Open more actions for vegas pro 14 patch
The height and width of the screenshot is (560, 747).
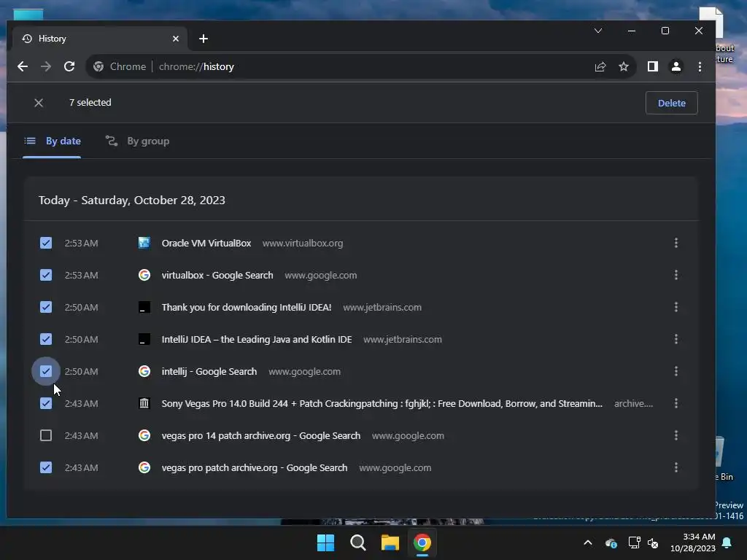tap(676, 435)
